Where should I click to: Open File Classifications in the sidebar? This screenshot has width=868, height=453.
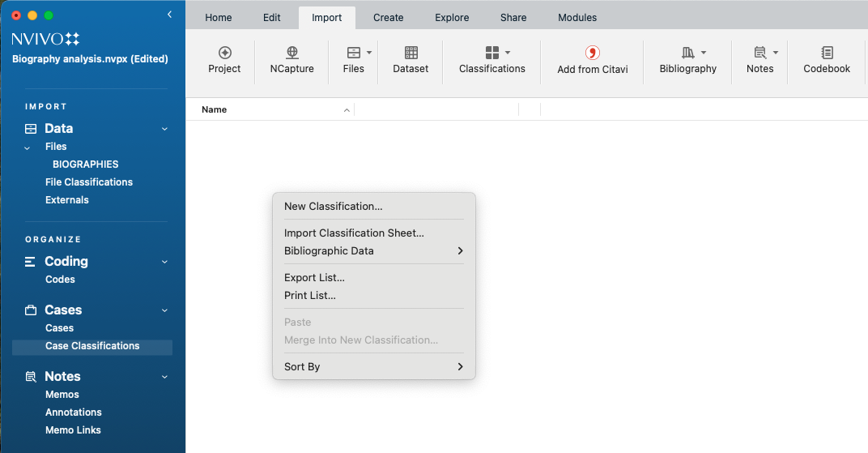click(x=89, y=182)
